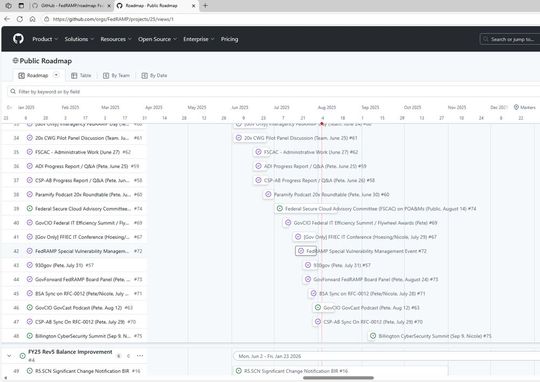Open row 34 20x CWG Pilot Panel Discussion
The image size is (540, 382).
[x=82, y=138]
